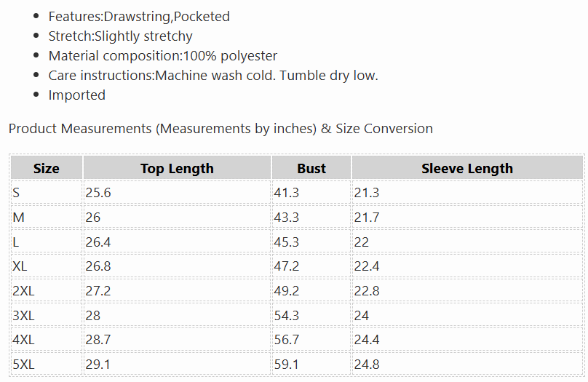Select the 24.8 sleeve length cell

(x=467, y=364)
